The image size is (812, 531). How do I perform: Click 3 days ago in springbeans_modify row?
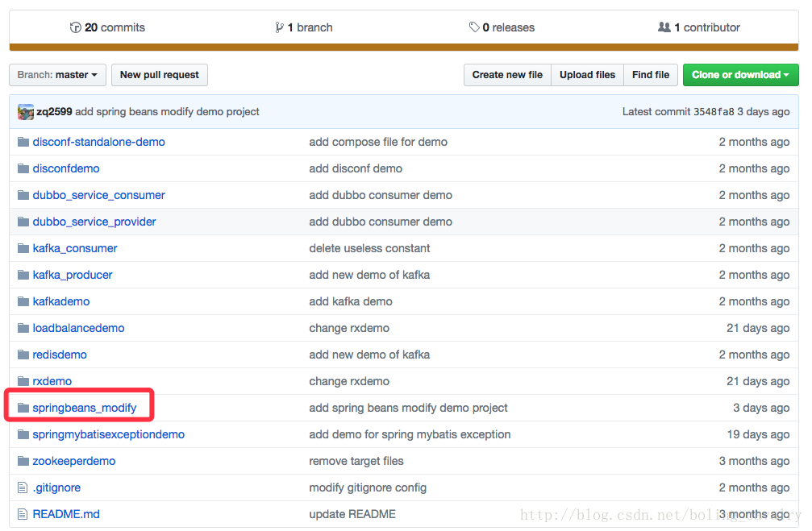[x=761, y=408]
